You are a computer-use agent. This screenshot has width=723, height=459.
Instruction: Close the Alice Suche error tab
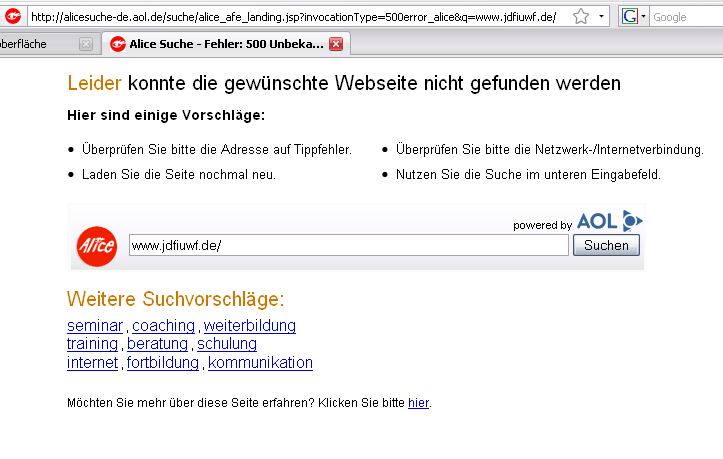[x=336, y=44]
